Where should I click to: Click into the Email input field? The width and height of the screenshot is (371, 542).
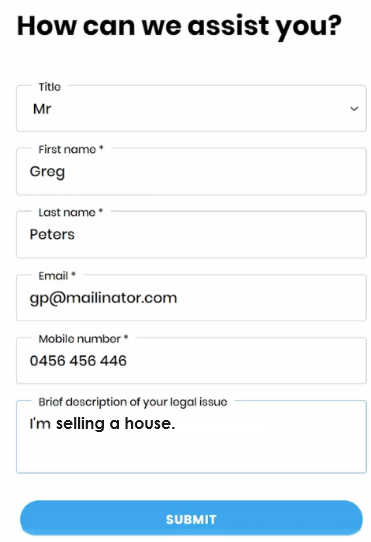pyautogui.click(x=191, y=298)
